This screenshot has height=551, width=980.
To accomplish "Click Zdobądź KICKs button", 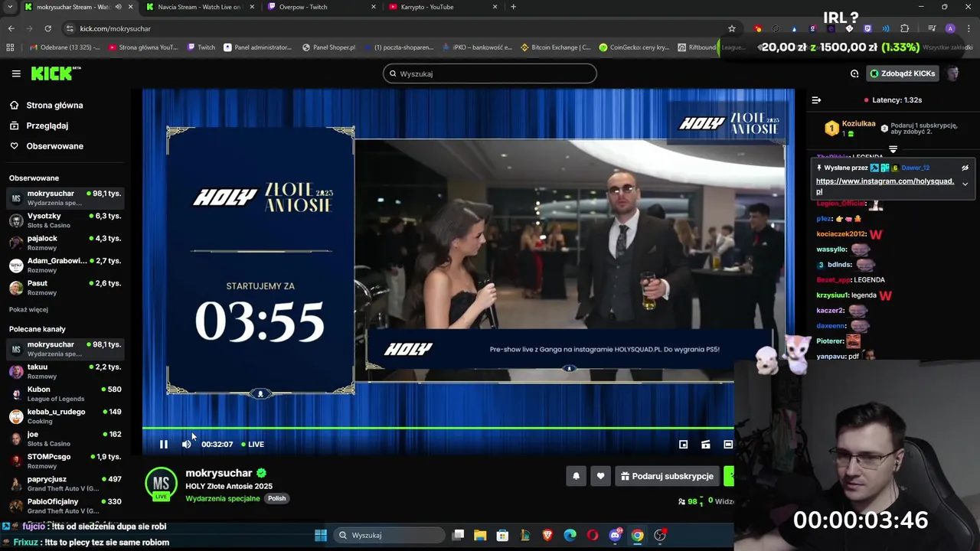I will click(x=902, y=73).
